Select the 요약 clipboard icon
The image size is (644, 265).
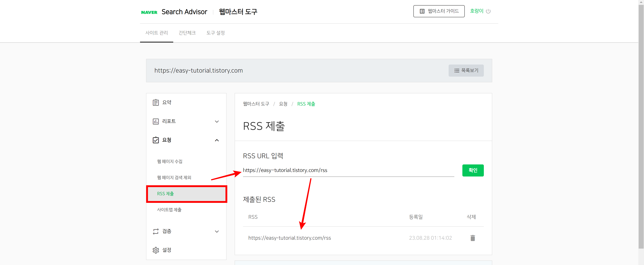[x=155, y=102]
